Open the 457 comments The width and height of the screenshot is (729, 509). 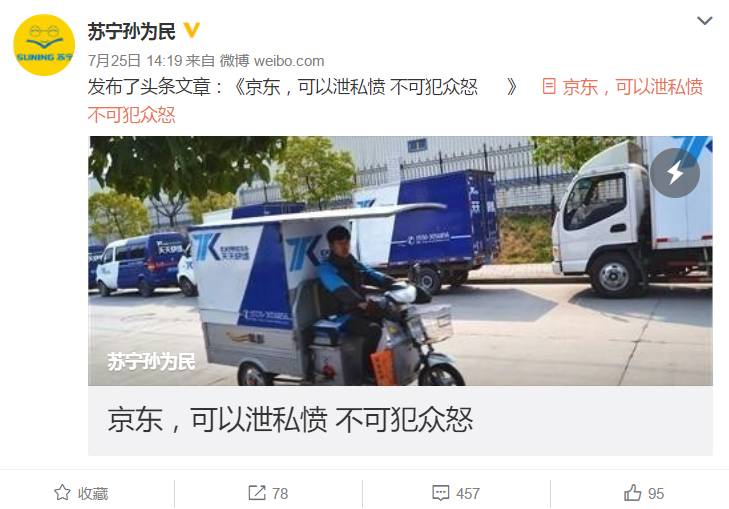[468, 494]
